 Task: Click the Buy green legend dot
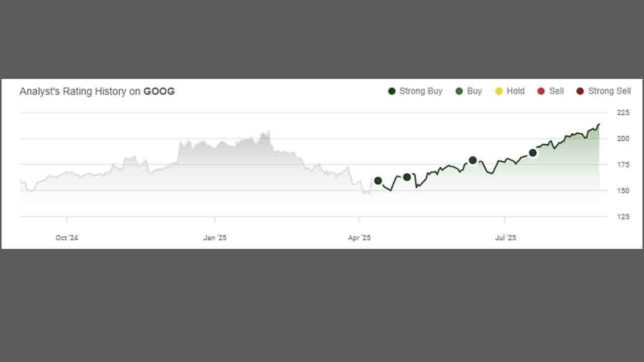[x=459, y=91]
